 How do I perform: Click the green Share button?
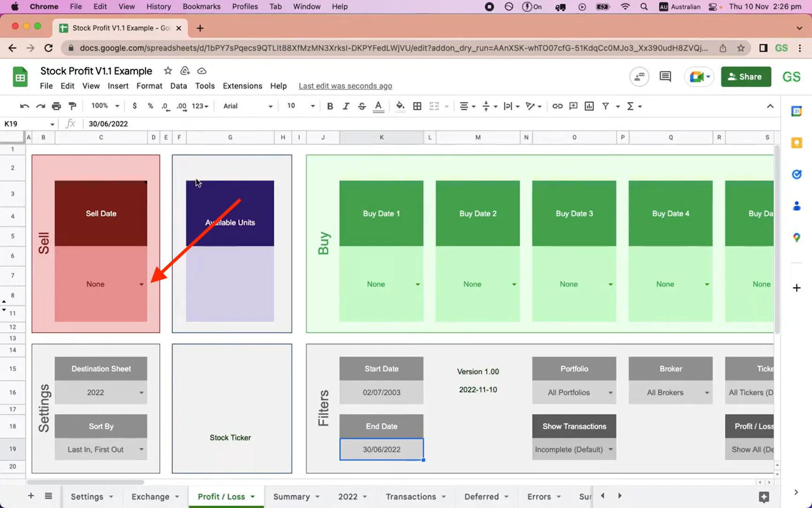pyautogui.click(x=746, y=77)
